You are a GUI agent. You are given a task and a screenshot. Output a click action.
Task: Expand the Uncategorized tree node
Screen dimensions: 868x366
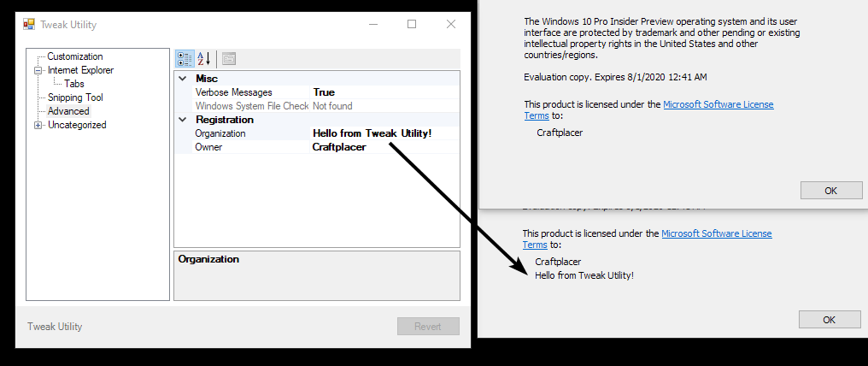coord(38,125)
